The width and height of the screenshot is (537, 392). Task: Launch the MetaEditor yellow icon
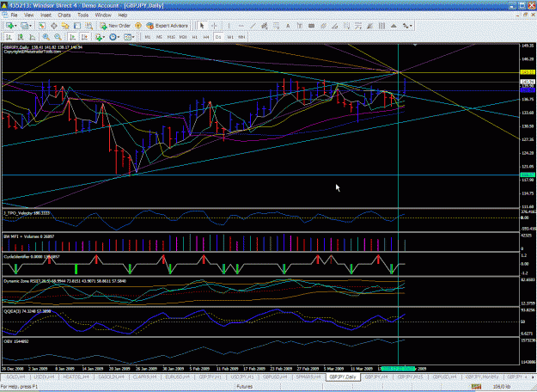pos(138,26)
